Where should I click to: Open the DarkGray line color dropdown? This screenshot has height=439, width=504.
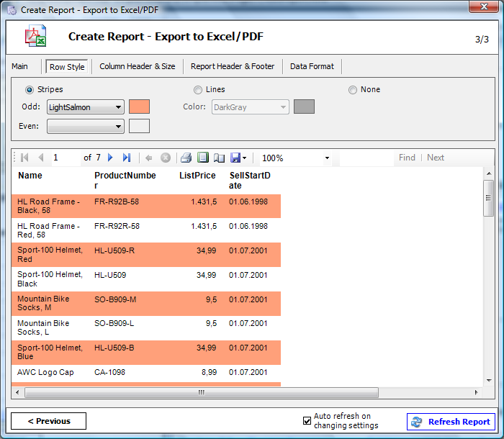(251, 107)
